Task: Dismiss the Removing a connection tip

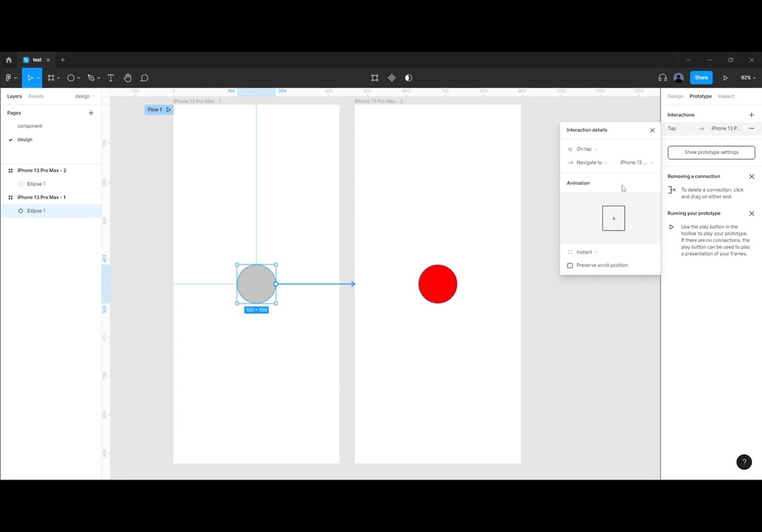Action: [x=751, y=177]
